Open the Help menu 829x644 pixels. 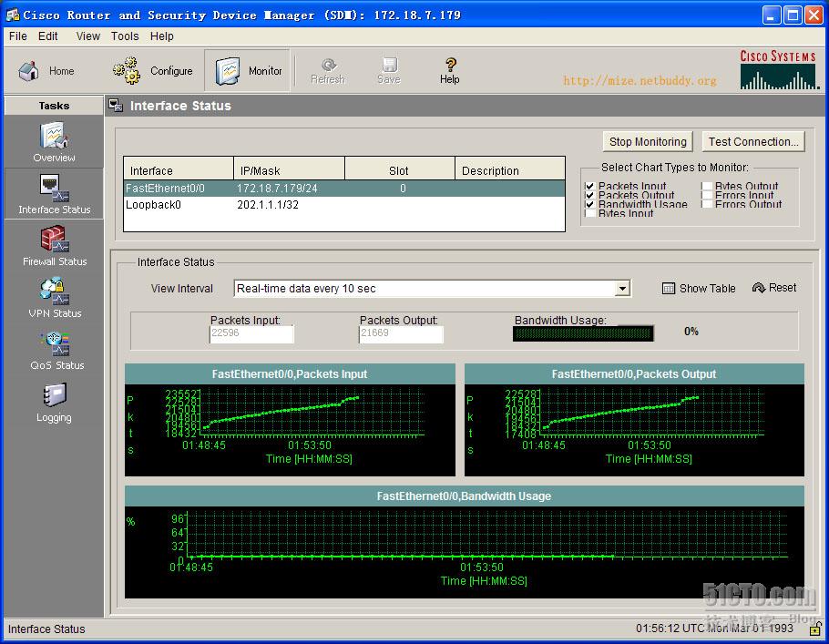(x=162, y=36)
